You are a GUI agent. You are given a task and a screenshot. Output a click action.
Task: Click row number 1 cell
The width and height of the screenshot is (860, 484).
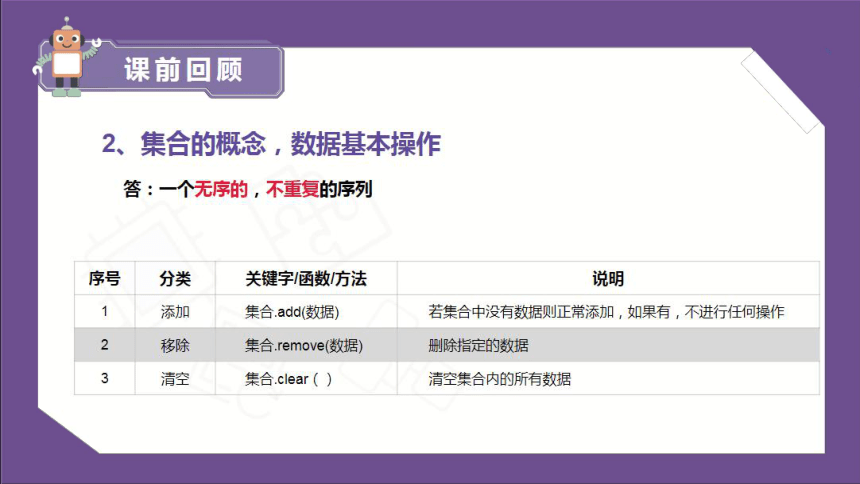click(x=104, y=312)
